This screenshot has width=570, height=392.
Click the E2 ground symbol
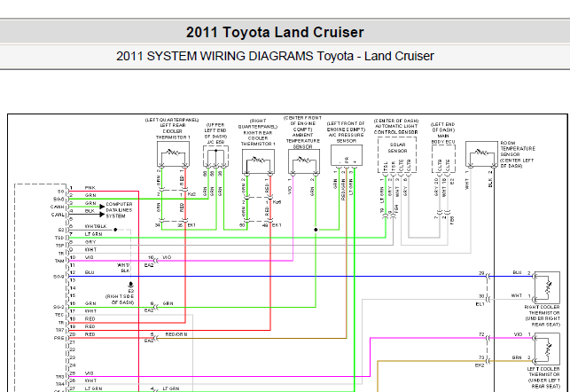(x=131, y=285)
